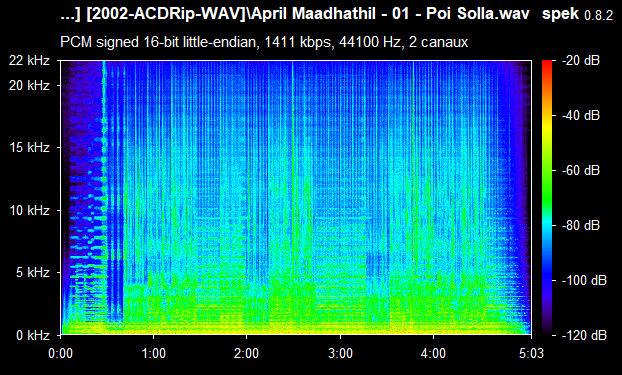Select the 2:00 time axis marker
The height and width of the screenshot is (375, 622).
point(246,353)
